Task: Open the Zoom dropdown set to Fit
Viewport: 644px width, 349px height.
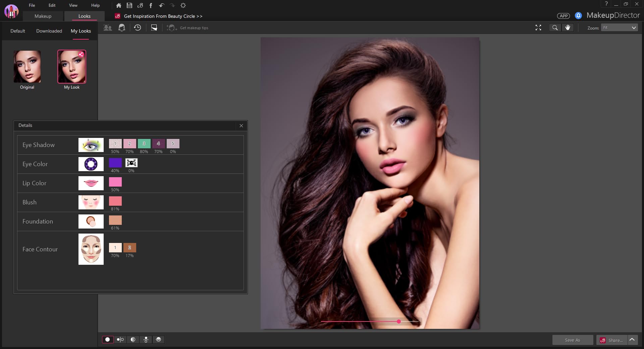Action: pos(619,28)
